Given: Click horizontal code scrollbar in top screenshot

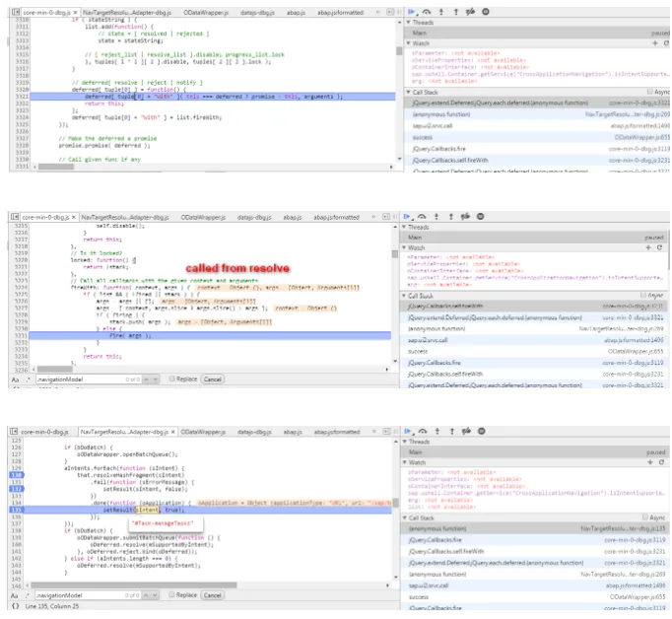Looking at the screenshot, I should coord(56,167).
